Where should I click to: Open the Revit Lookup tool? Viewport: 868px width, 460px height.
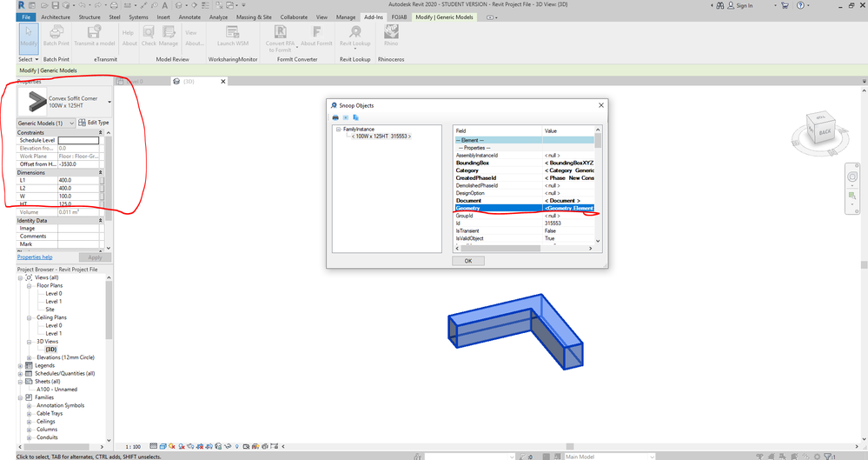pos(354,37)
